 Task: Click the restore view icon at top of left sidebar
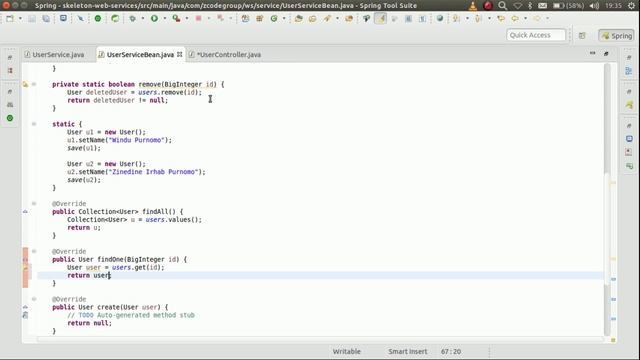10,58
